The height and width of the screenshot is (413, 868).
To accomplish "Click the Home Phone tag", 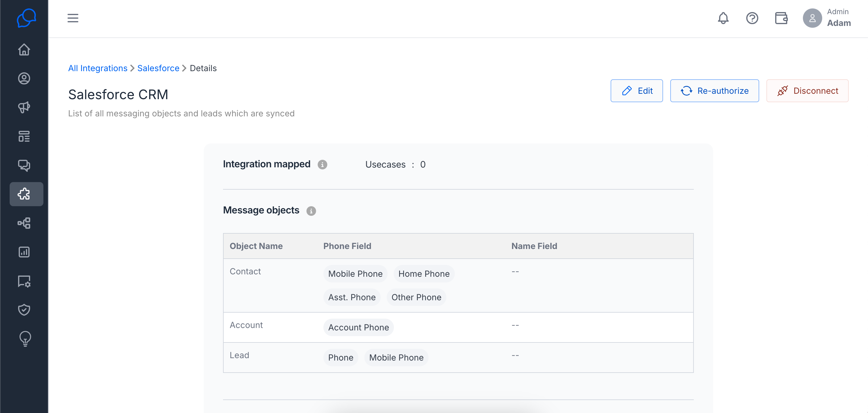I will pyautogui.click(x=424, y=274).
